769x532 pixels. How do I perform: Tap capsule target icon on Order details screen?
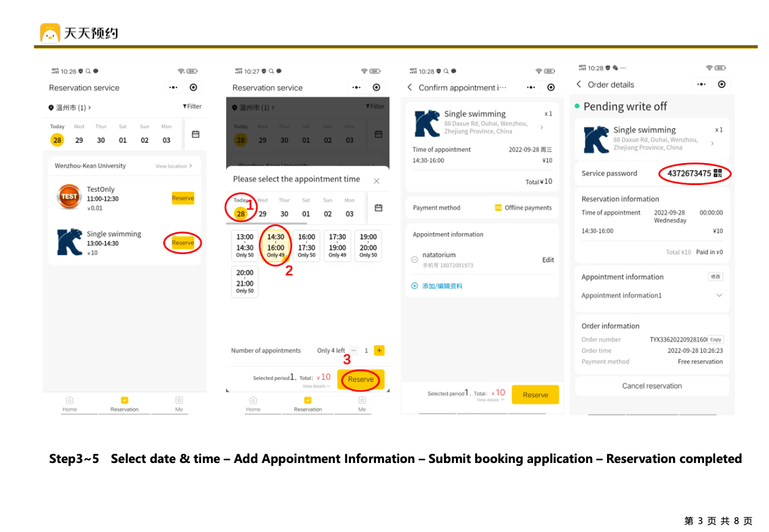[x=721, y=84]
